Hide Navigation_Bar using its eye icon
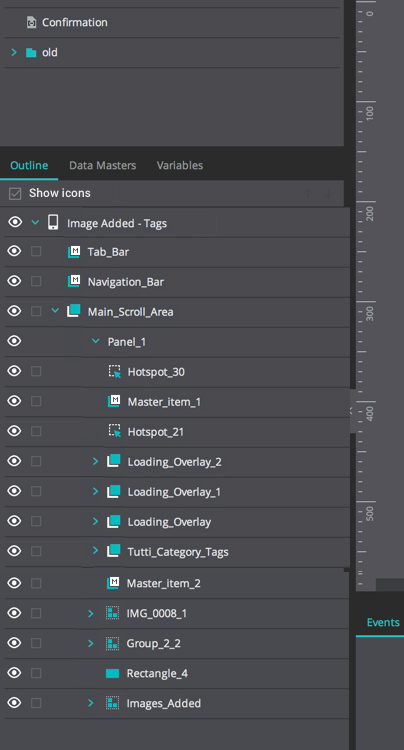This screenshot has width=404, height=750. click(x=14, y=281)
